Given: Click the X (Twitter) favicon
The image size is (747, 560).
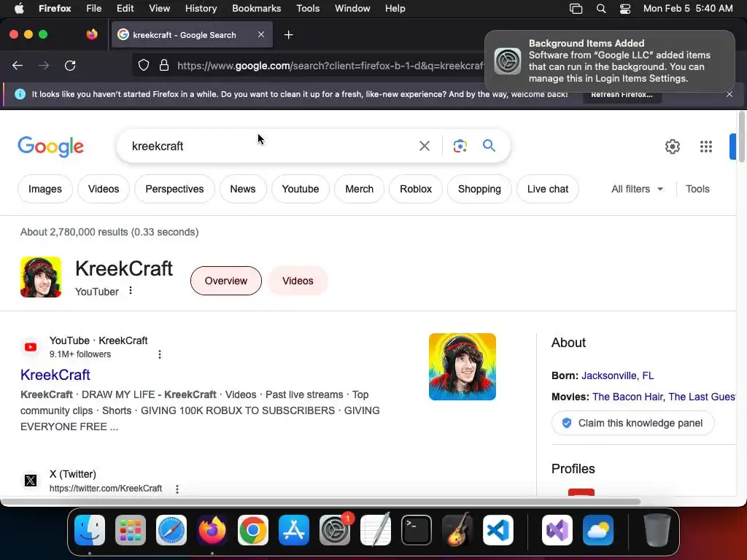Looking at the screenshot, I should point(31,481).
